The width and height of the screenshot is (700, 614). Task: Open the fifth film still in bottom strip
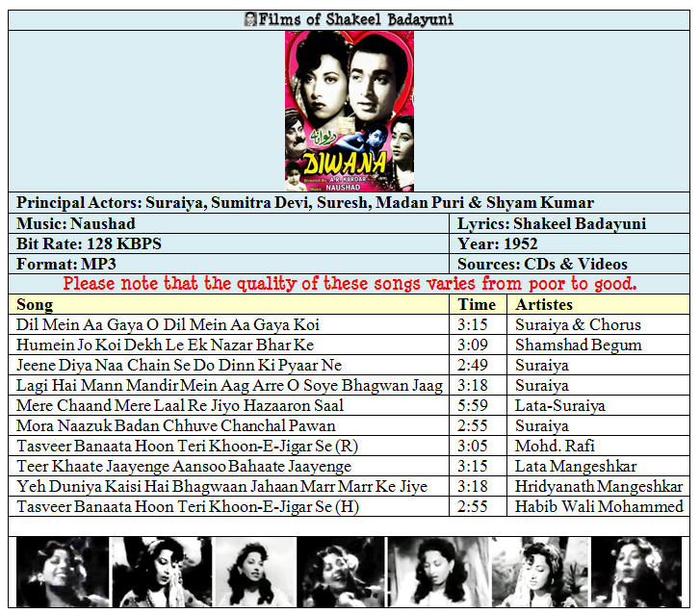(439, 572)
